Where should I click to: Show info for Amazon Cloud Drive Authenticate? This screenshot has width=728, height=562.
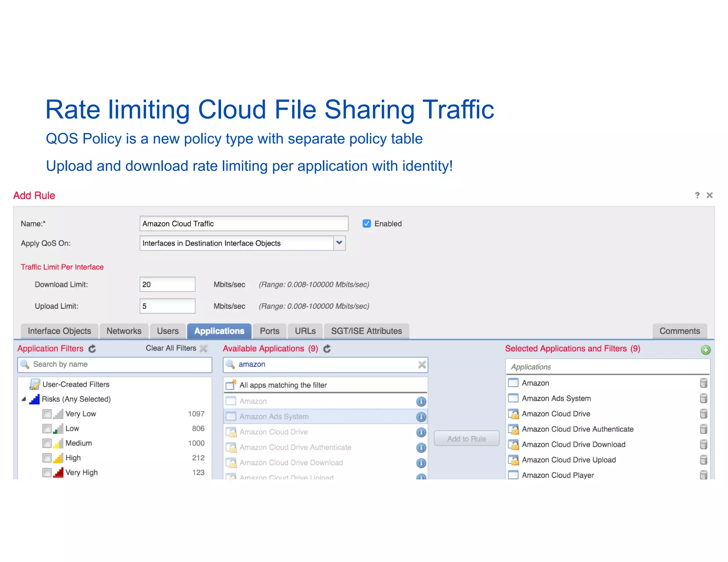[421, 448]
